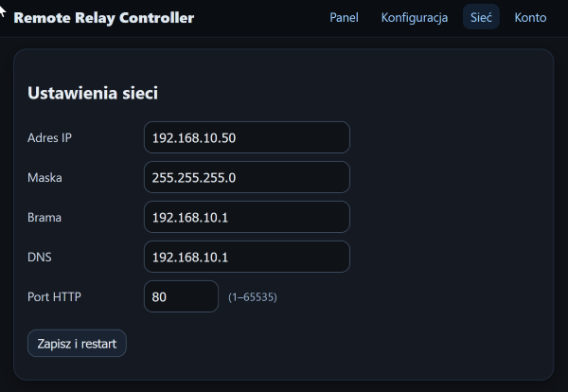
Task: Click into the Maska input field
Action: click(x=246, y=177)
